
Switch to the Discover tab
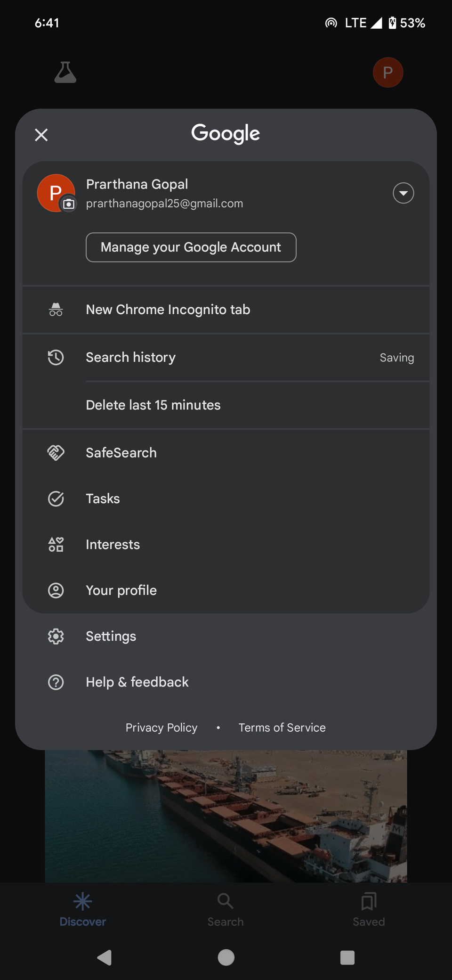click(83, 909)
